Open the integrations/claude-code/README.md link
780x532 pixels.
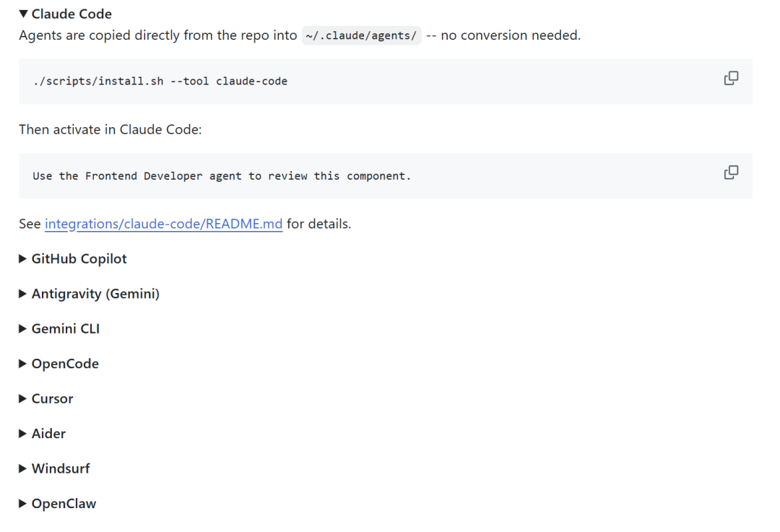[163, 224]
